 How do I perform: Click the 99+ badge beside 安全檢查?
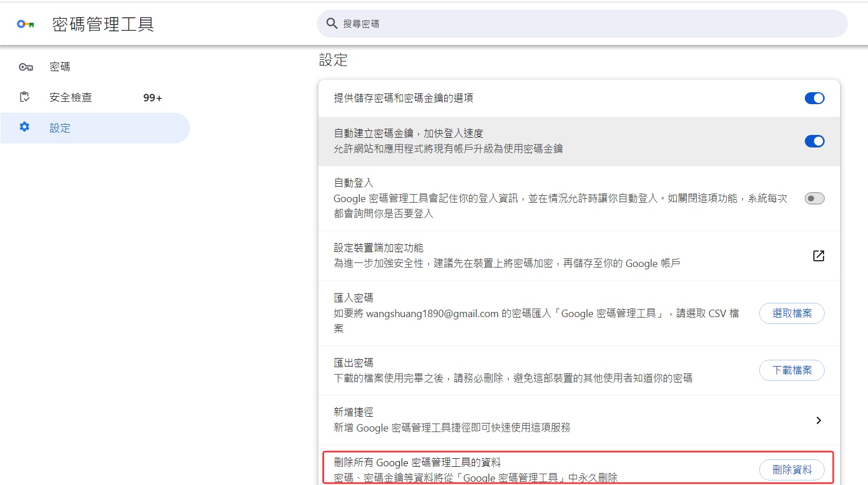pyautogui.click(x=153, y=98)
